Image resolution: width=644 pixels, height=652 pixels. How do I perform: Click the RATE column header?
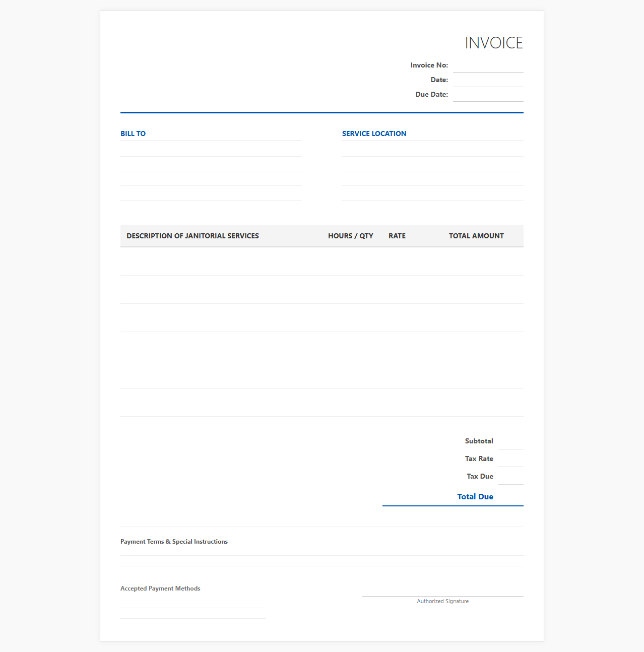pos(397,236)
